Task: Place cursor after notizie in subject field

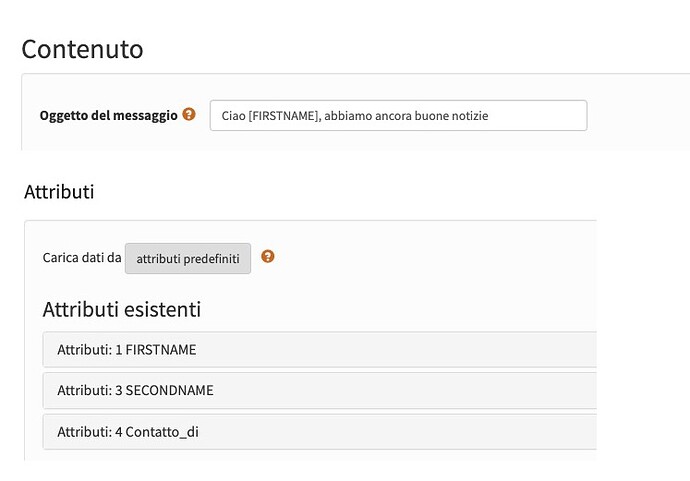Action: click(x=489, y=116)
